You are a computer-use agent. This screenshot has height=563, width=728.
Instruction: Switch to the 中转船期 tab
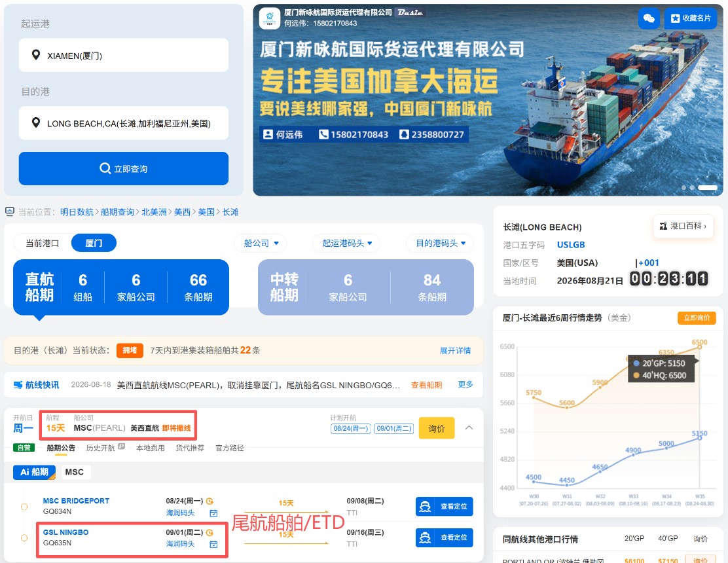click(x=366, y=287)
